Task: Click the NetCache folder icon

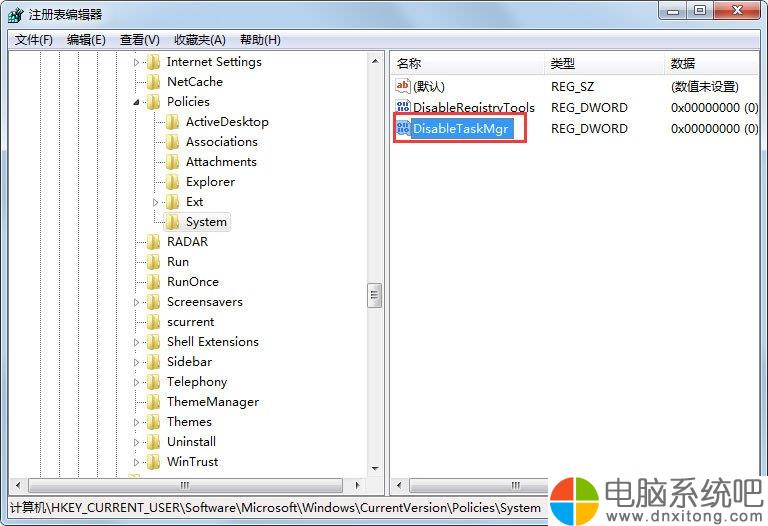Action: point(153,82)
